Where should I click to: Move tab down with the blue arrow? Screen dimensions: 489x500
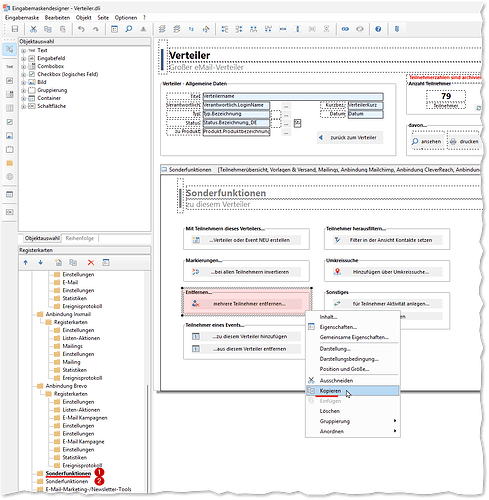tap(41, 263)
